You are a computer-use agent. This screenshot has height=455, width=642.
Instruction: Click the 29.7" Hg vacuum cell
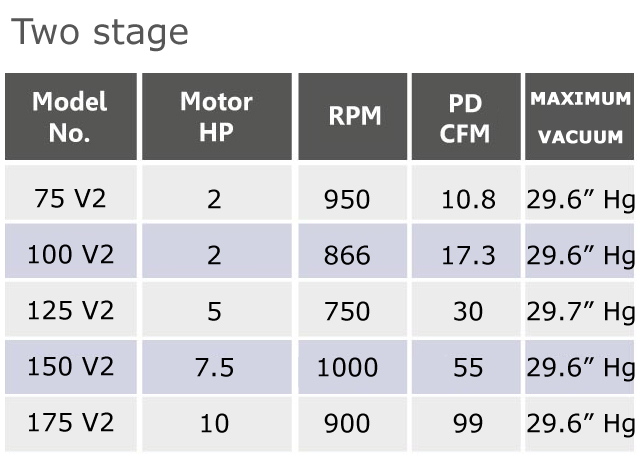(579, 309)
